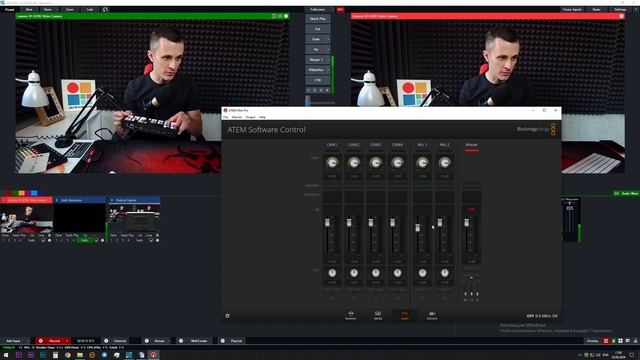Image resolution: width=640 pixels, height=360 pixels.
Task: Click the CAM3 channel fader handle
Action: (x=371, y=222)
